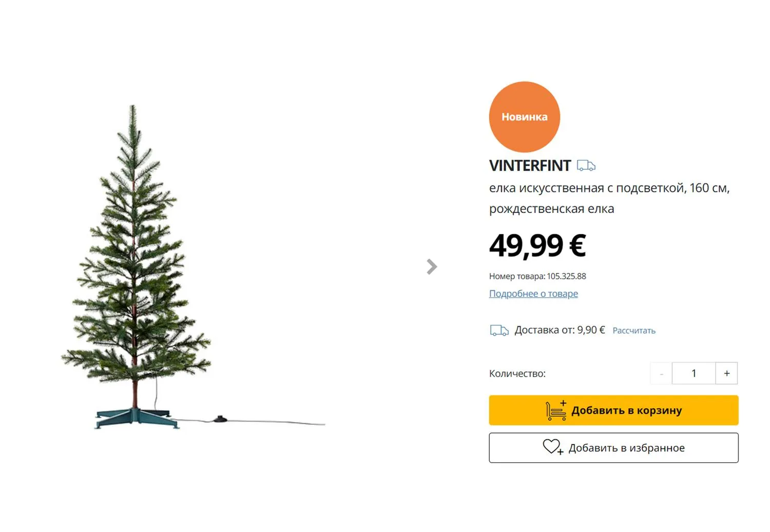
Task: Click Добавить в избранное button
Action: tap(613, 448)
